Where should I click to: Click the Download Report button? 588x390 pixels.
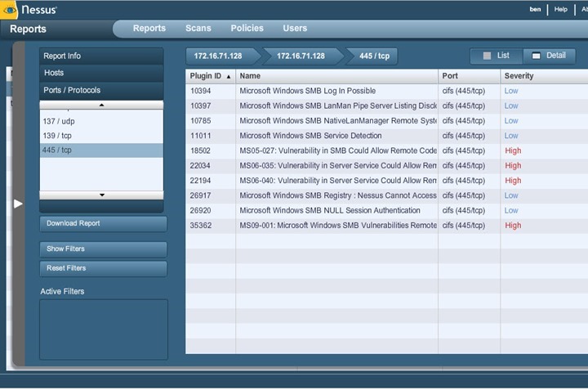tap(103, 223)
